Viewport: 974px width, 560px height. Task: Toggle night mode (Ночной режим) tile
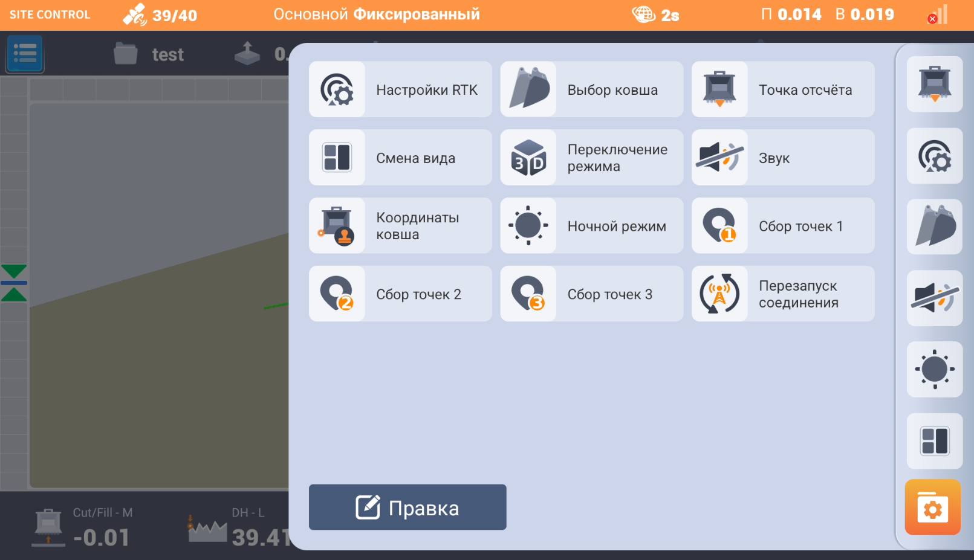click(591, 226)
